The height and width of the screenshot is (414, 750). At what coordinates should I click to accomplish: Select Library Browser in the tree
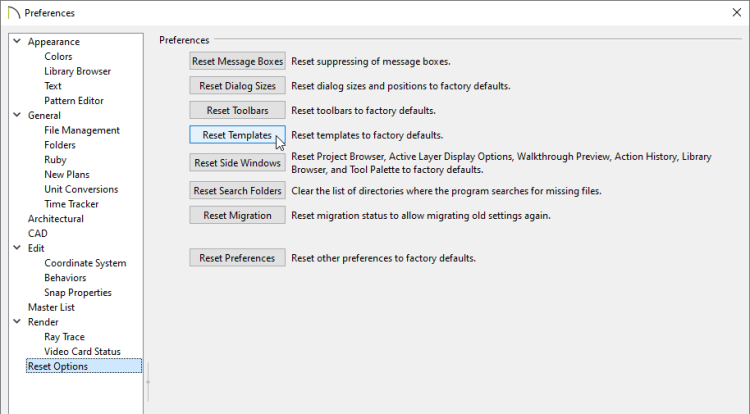[x=77, y=71]
